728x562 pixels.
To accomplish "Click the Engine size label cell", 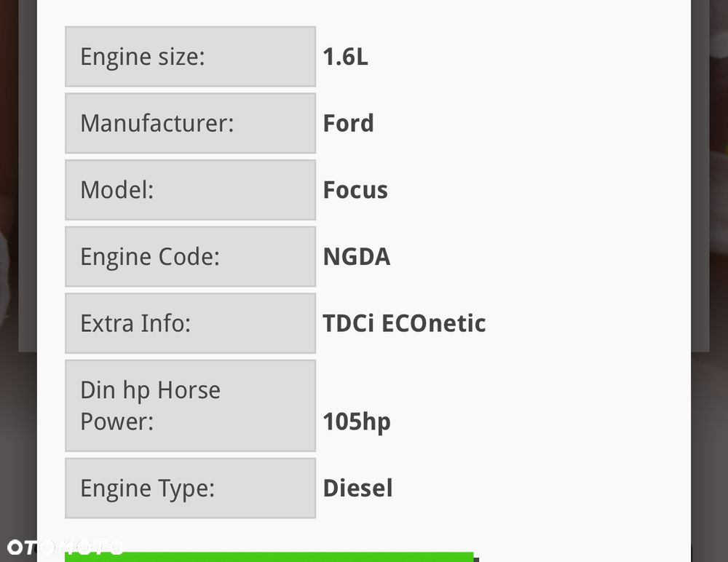I will tap(190, 57).
